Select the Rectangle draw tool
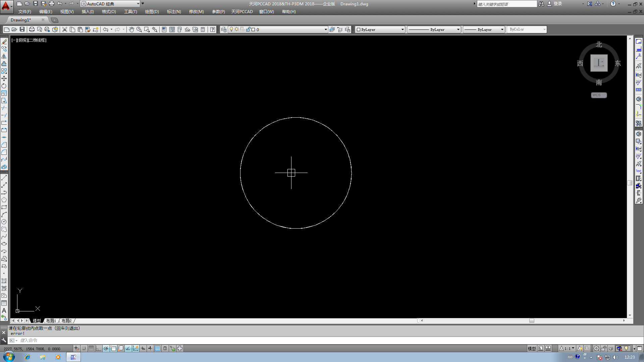This screenshot has width=644, height=362. [x=4, y=207]
